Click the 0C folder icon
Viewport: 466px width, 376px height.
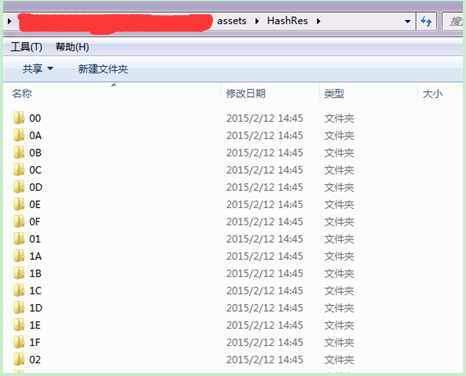pos(19,170)
